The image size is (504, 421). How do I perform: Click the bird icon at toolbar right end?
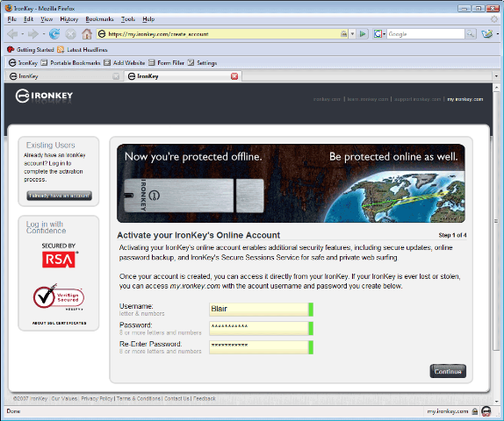(487, 33)
